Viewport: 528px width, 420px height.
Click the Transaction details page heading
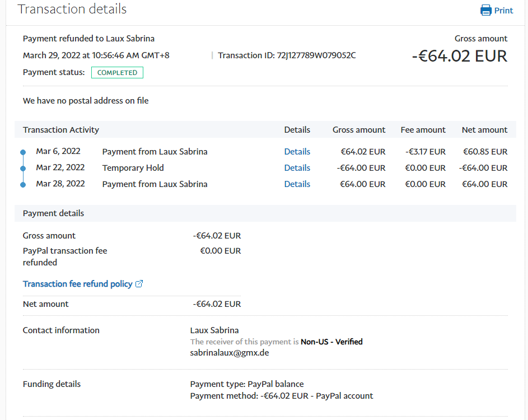point(72,10)
